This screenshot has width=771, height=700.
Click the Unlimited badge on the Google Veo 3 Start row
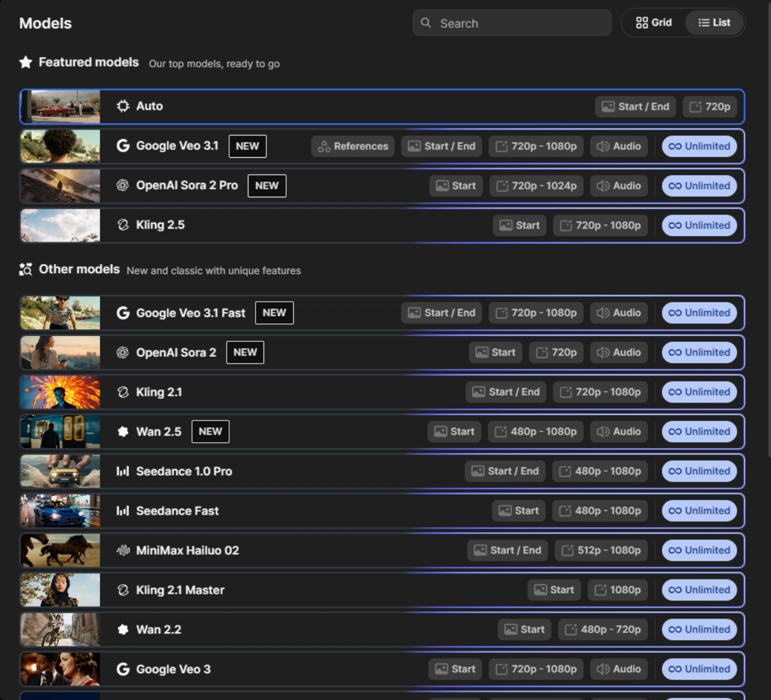pos(700,669)
